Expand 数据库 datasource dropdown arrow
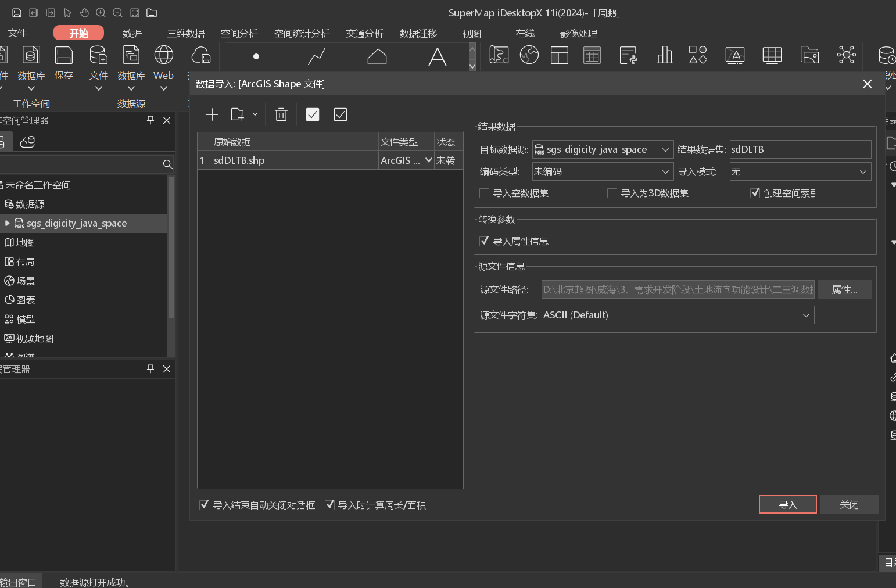This screenshot has height=588, width=896. [131, 88]
